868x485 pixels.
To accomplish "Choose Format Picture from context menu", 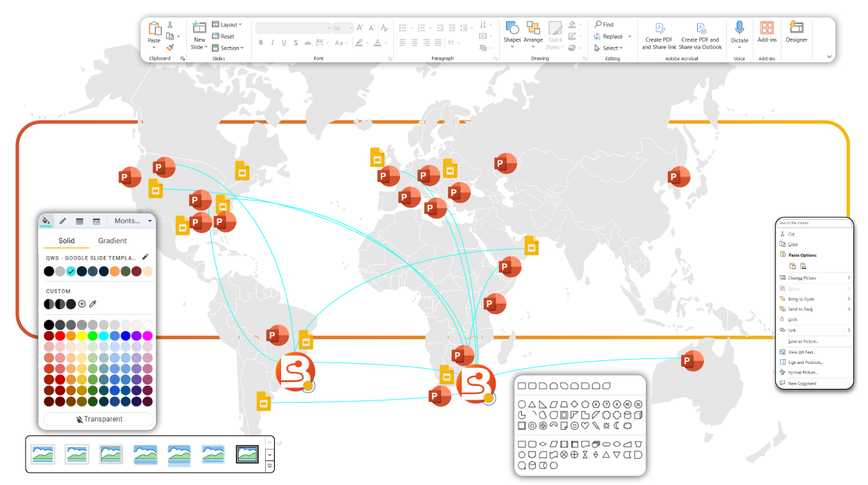I will (x=802, y=372).
